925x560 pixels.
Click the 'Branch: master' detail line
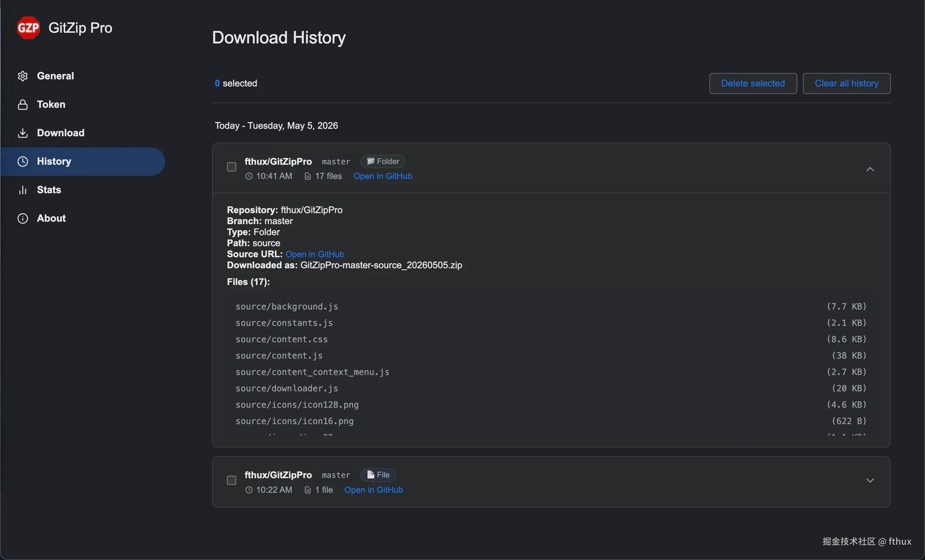click(x=260, y=221)
